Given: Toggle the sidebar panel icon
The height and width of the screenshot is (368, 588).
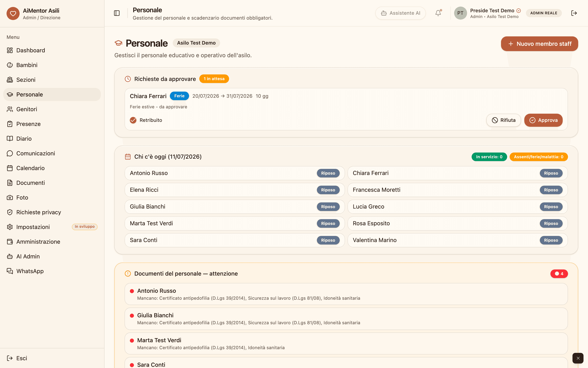Looking at the screenshot, I should pos(117,13).
